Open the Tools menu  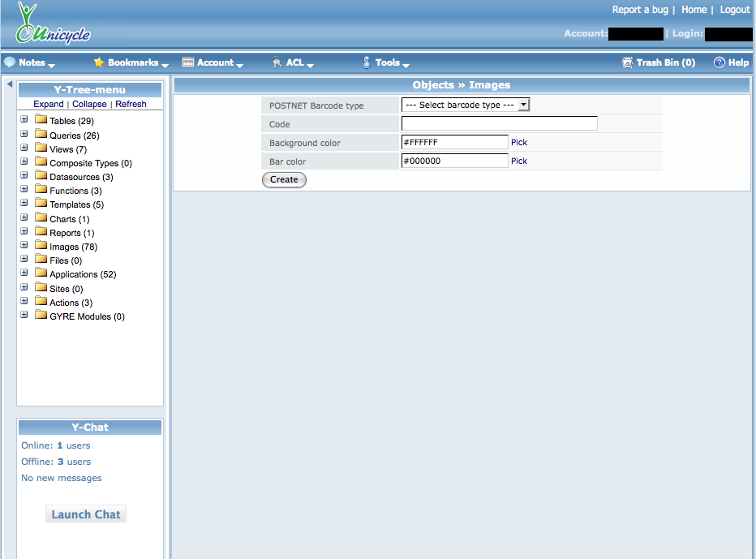coord(388,62)
